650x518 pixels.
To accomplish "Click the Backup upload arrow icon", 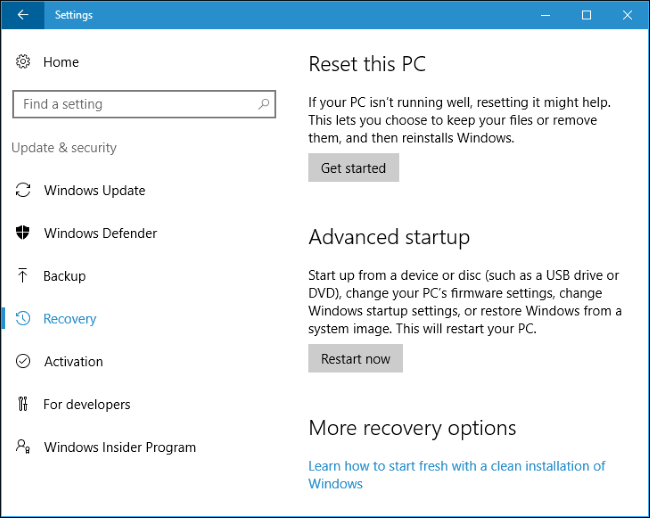I will click(23, 276).
